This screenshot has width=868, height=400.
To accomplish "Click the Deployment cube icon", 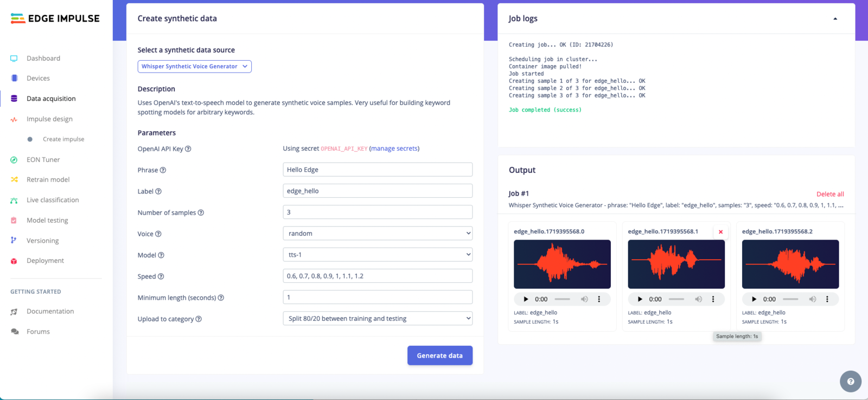I will (14, 261).
